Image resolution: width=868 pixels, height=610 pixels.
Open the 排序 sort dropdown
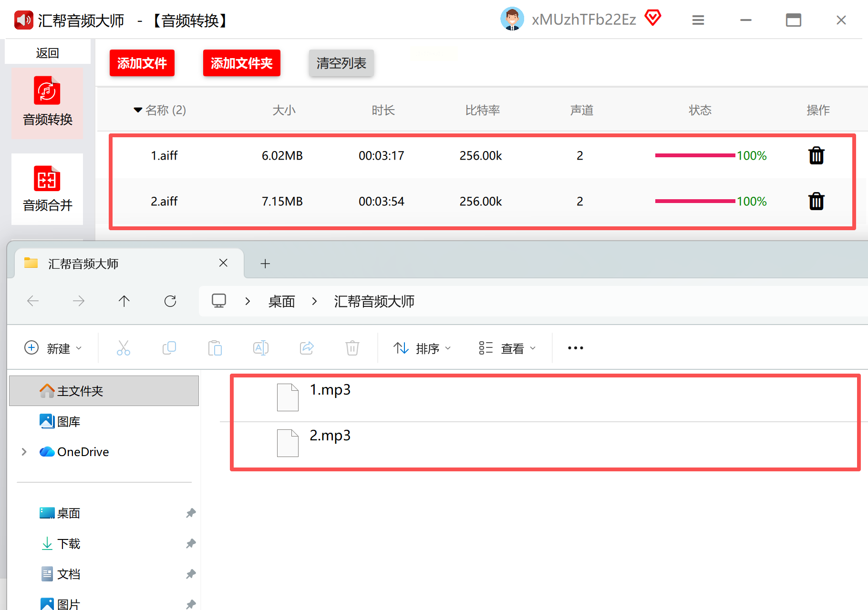[x=422, y=348]
